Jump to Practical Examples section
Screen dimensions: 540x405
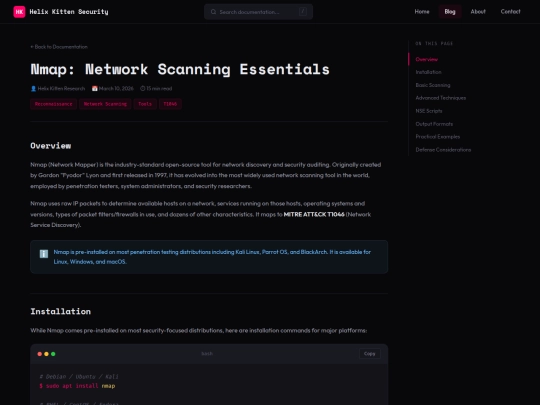[x=437, y=137]
